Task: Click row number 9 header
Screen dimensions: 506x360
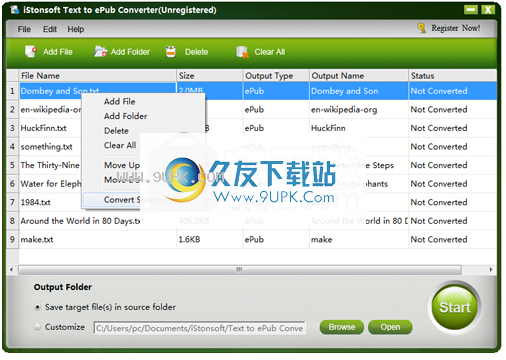Action: (x=13, y=239)
